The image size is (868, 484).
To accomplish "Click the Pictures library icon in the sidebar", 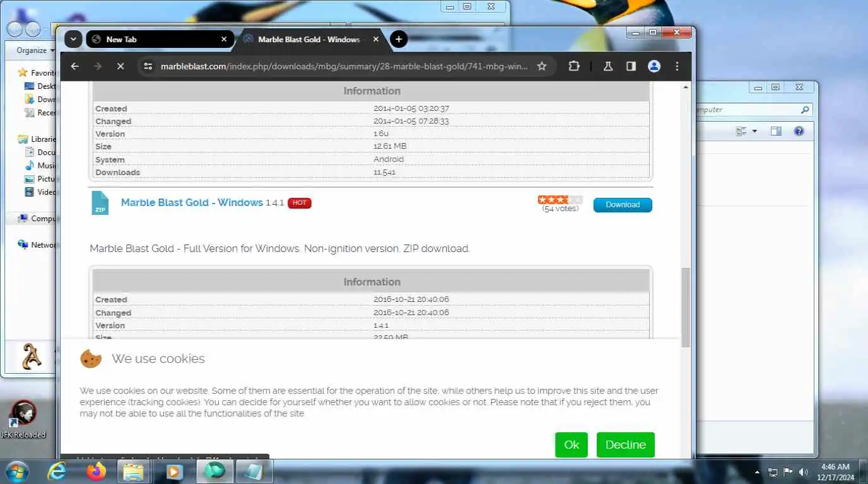I will pos(29,179).
